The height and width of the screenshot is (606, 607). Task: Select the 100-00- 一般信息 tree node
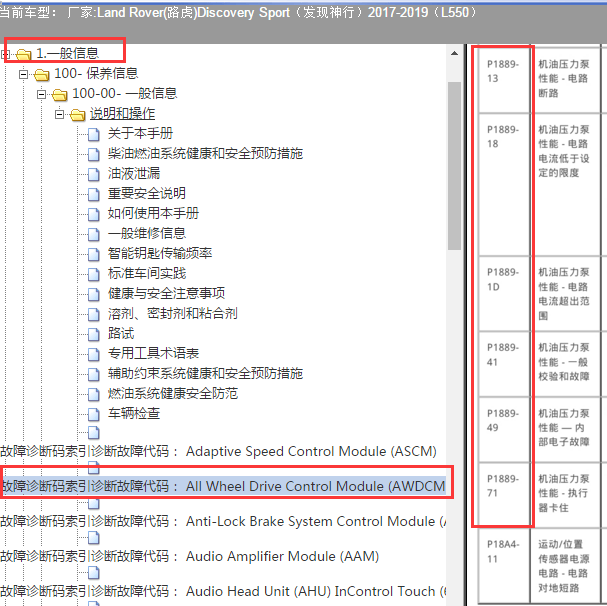point(125,94)
